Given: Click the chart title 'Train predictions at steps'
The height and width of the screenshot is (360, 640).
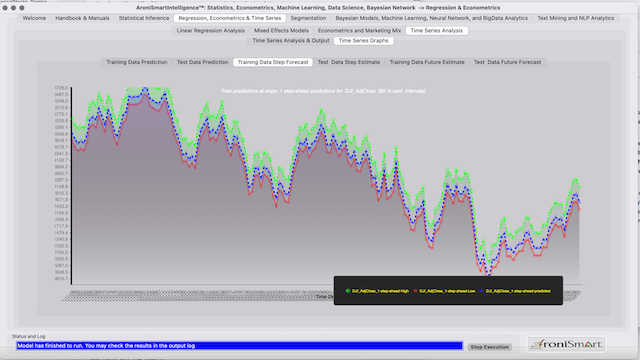Looking at the screenshot, I should 323,91.
